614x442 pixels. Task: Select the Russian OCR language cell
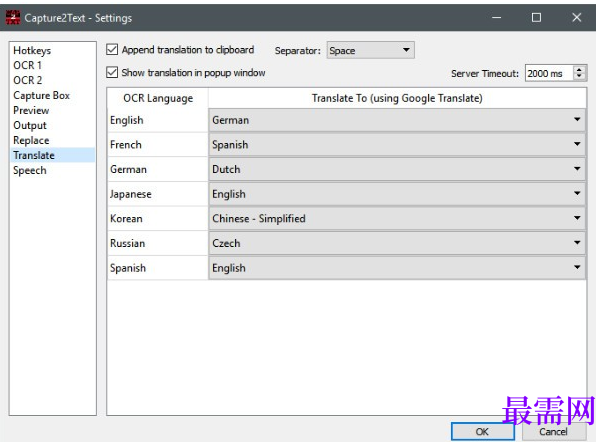(158, 244)
